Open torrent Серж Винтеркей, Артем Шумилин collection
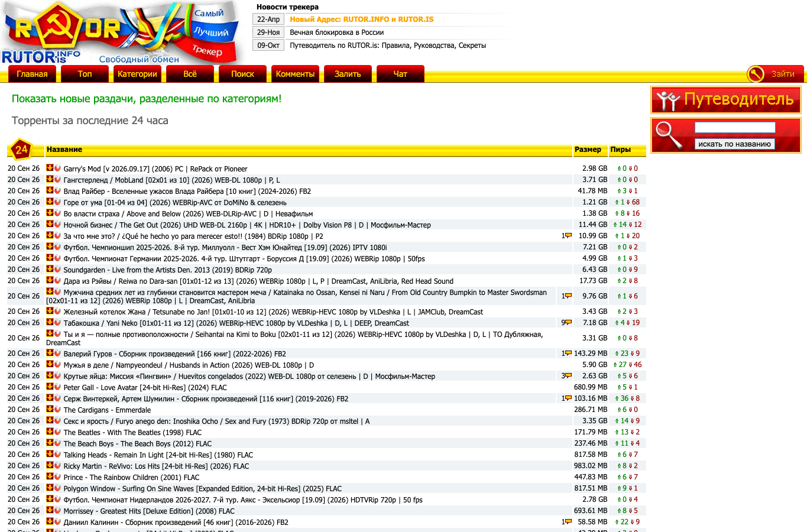Screen dimensions: 807x532 206,399
